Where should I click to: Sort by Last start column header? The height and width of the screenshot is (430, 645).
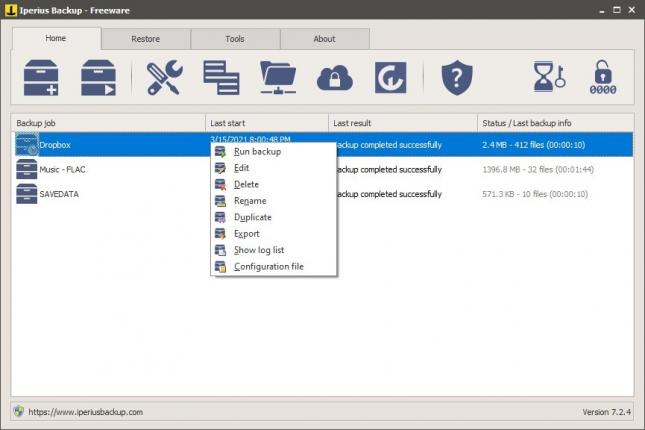(267, 123)
